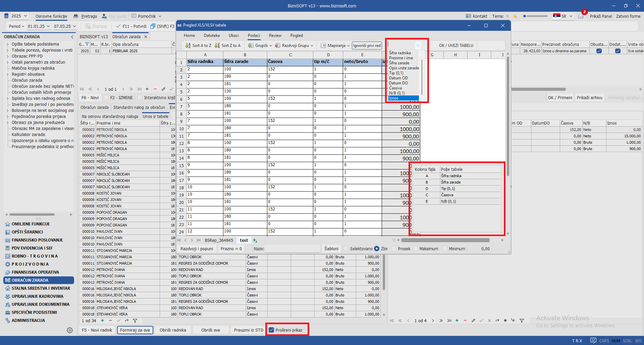Click the Štampaj print icon
Image resolution: width=644 pixels, height=345 pixels.
click(88, 26)
